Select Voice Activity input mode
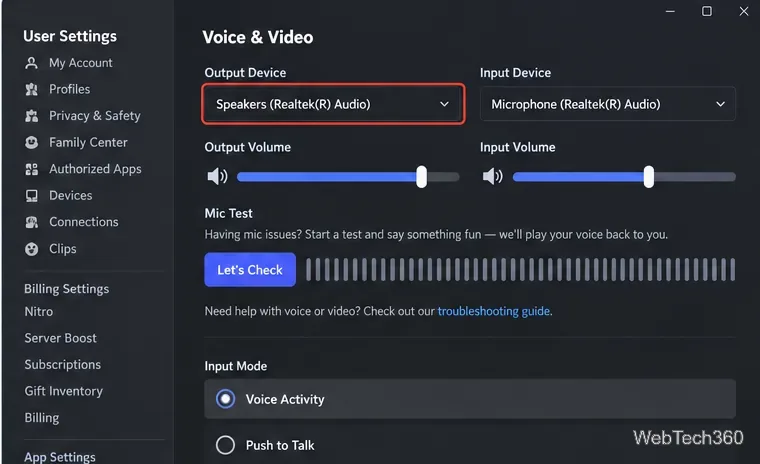This screenshot has width=760, height=464. [x=470, y=399]
